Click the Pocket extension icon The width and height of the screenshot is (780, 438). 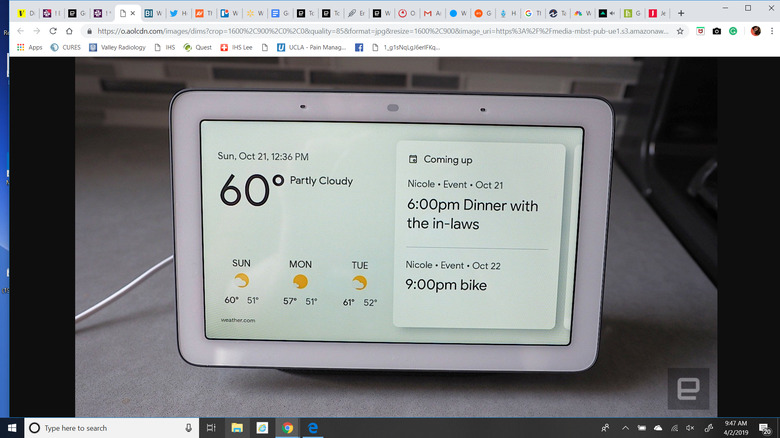click(x=698, y=31)
